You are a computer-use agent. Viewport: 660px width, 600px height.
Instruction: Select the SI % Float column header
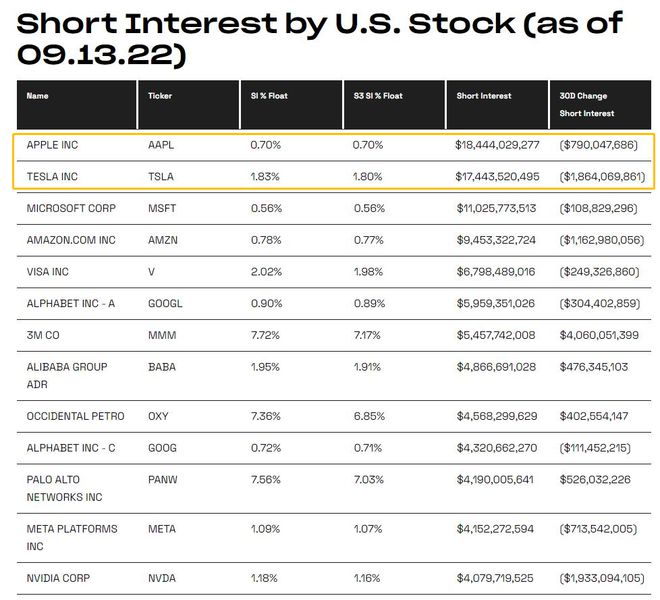click(x=268, y=96)
